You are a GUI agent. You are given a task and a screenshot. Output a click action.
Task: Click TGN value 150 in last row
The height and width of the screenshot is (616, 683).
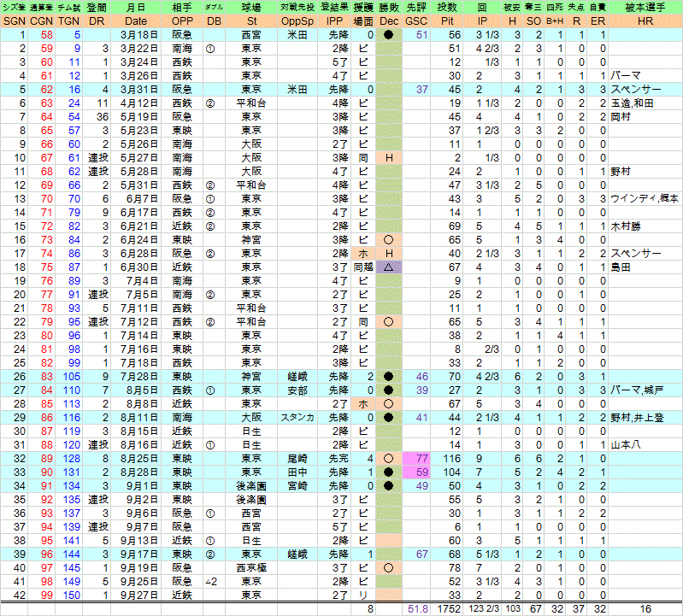[72, 595]
